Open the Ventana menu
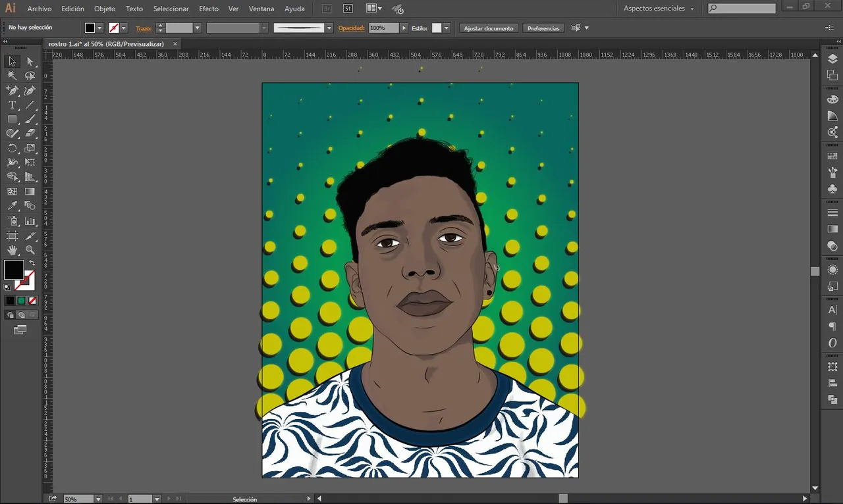 261,9
